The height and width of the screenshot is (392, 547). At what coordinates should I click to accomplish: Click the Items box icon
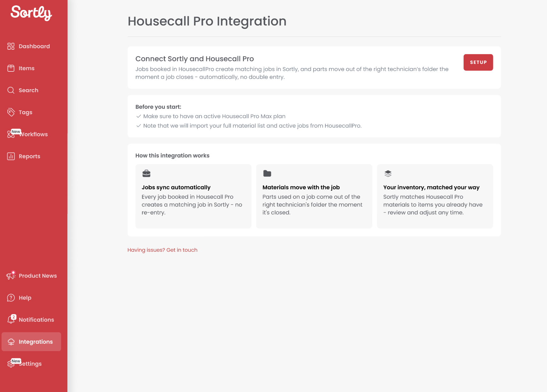coord(11,68)
